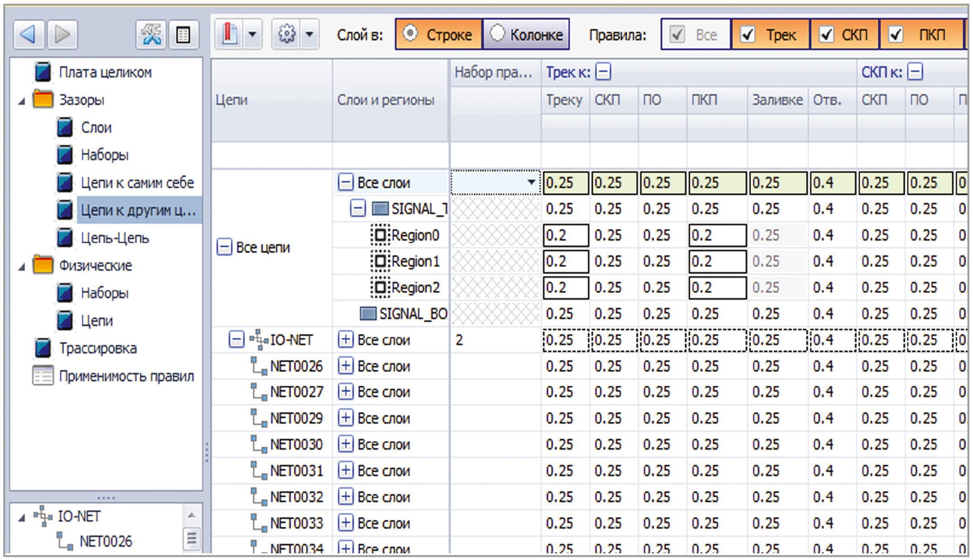Viewport: 973px width, 560px height.
Task: Click the Region0 Треку value cell 0.2
Action: (565, 235)
